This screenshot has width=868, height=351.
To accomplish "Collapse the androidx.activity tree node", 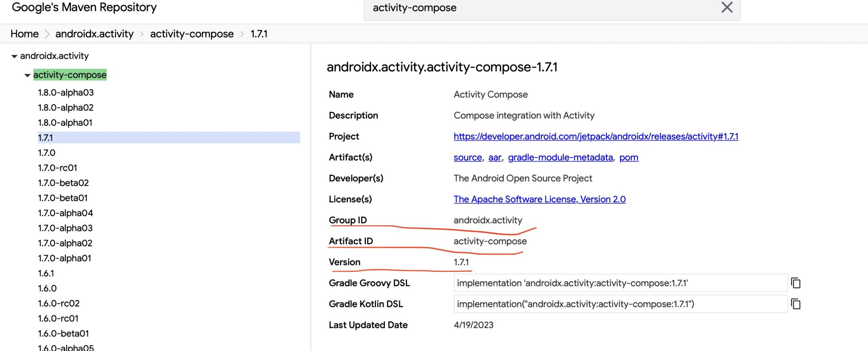I will pyautogui.click(x=14, y=56).
